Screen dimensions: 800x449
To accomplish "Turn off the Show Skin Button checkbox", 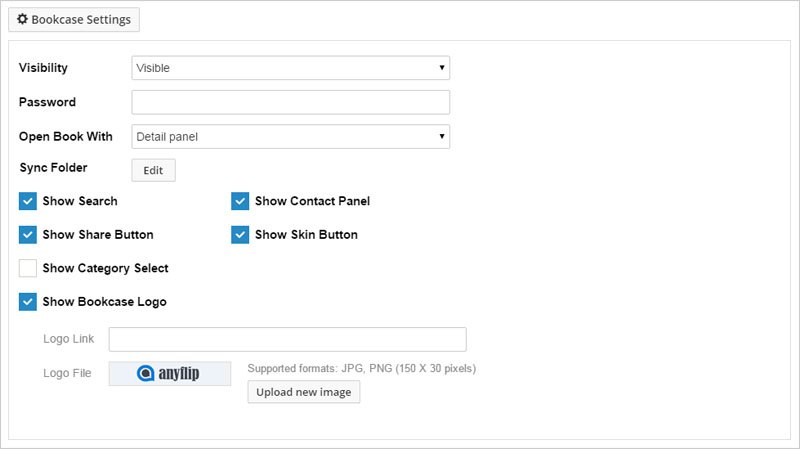I will point(240,235).
